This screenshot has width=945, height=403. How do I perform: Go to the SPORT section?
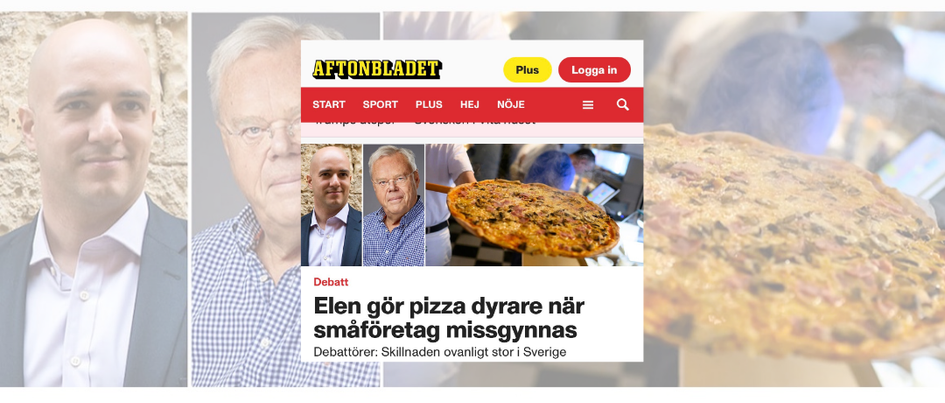(x=380, y=105)
